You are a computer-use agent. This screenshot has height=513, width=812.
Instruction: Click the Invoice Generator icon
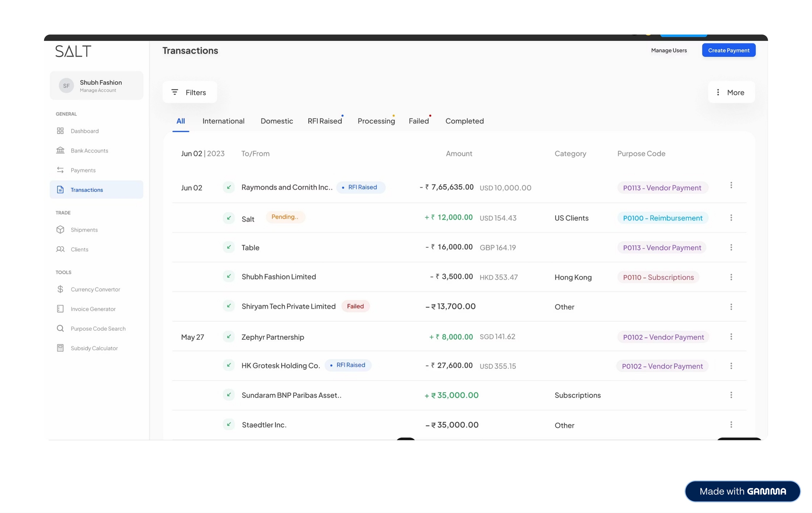tap(60, 308)
